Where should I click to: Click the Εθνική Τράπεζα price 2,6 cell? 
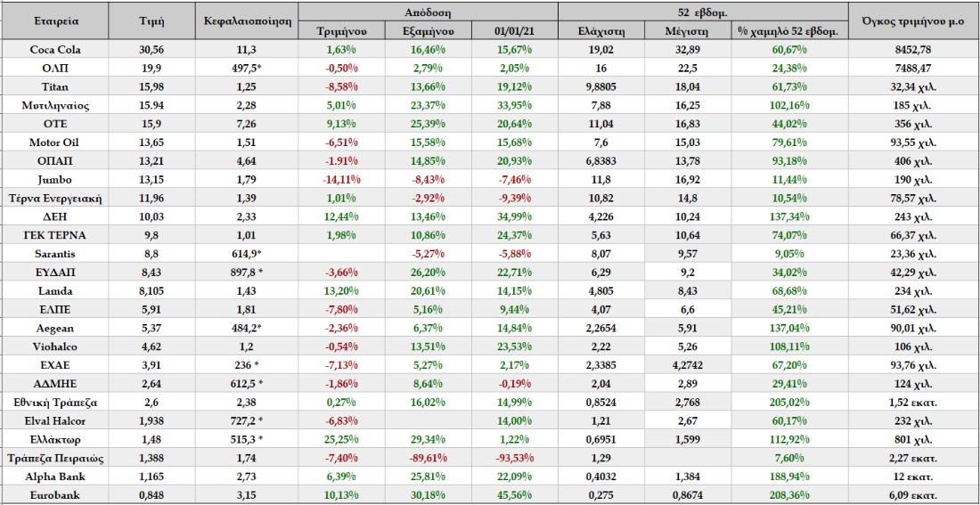[x=151, y=403]
